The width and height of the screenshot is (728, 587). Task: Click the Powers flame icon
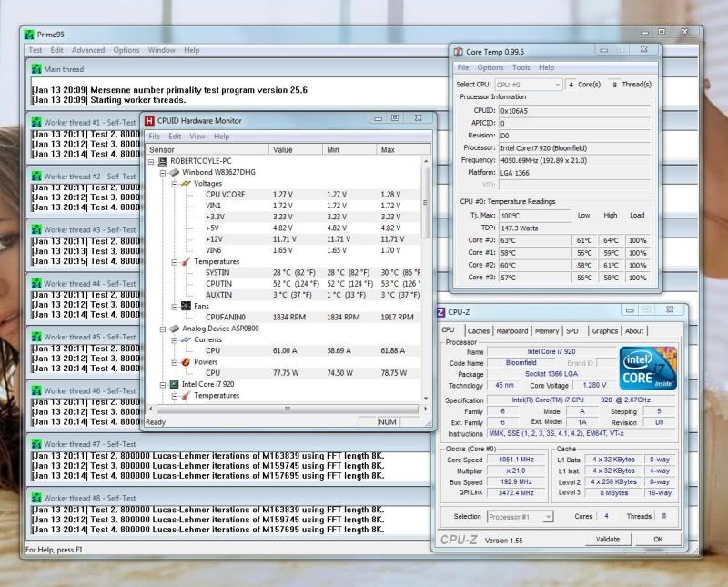click(x=186, y=361)
